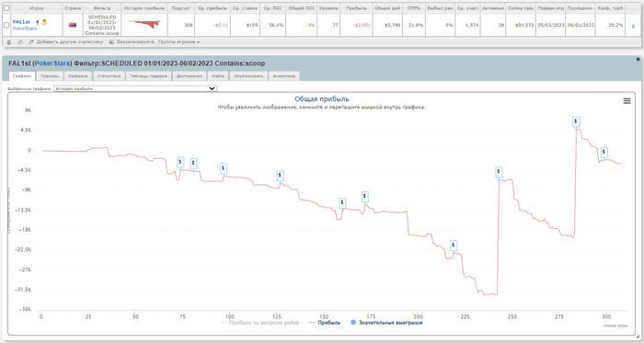
Task: Tick the checkbox for the FAL1st row
Action: click(6, 25)
